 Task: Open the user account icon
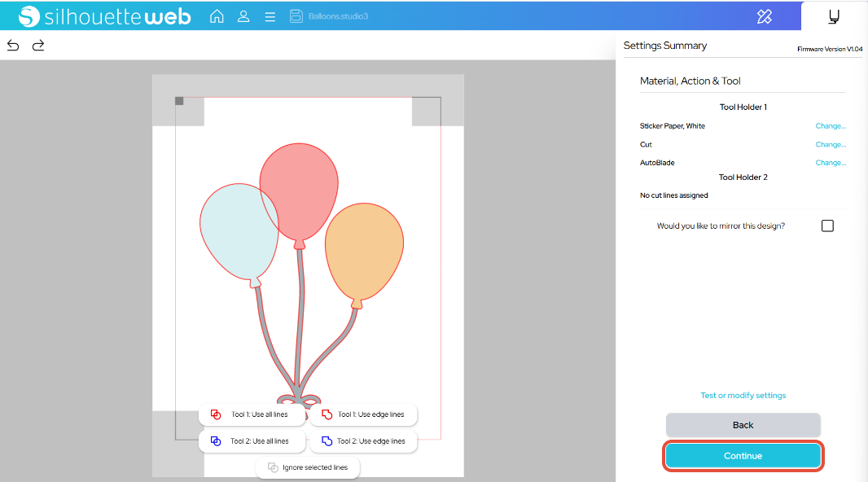[243, 16]
